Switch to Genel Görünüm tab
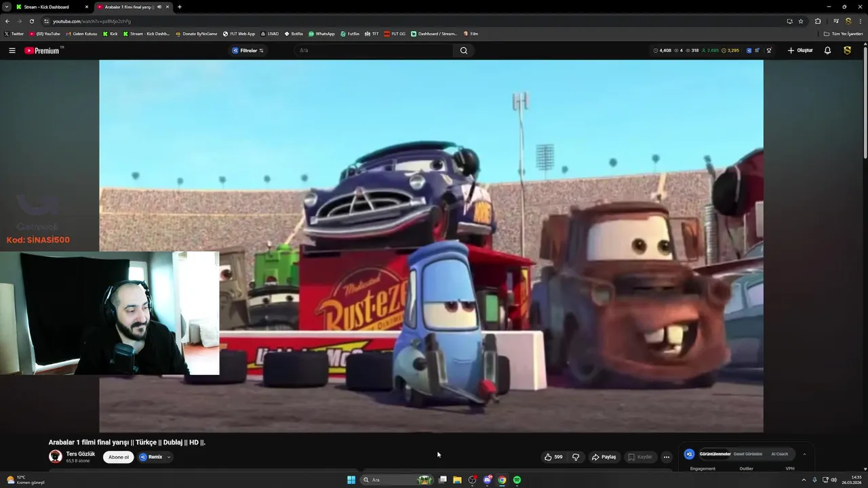 [748, 454]
